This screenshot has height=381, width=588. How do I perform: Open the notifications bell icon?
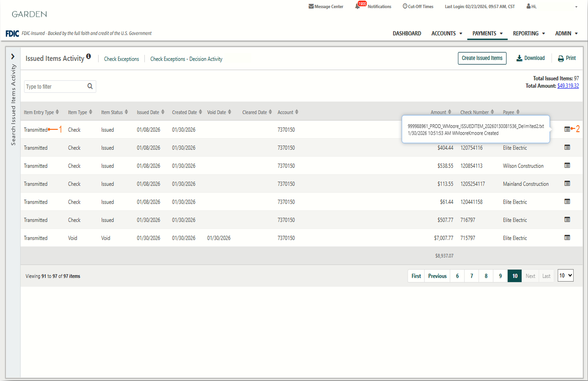(x=357, y=6)
